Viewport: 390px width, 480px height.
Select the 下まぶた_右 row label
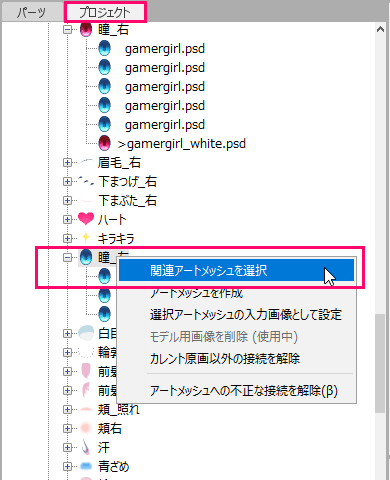128,201
